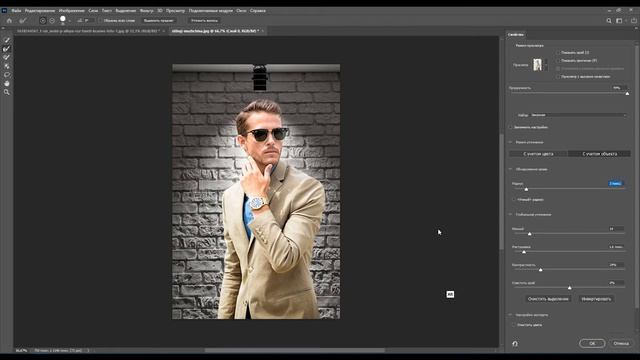The height and width of the screenshot is (360, 640).
Task: Open the Изображение menu
Action: [71, 11]
